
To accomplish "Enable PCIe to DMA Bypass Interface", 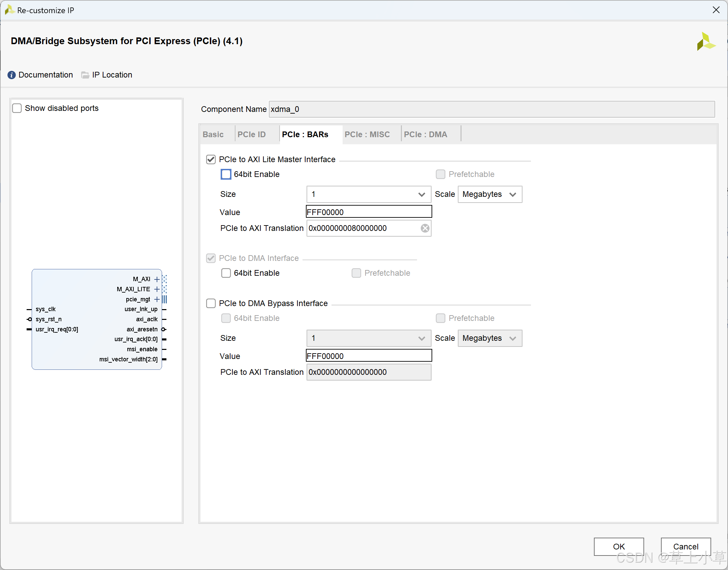I will (x=211, y=303).
